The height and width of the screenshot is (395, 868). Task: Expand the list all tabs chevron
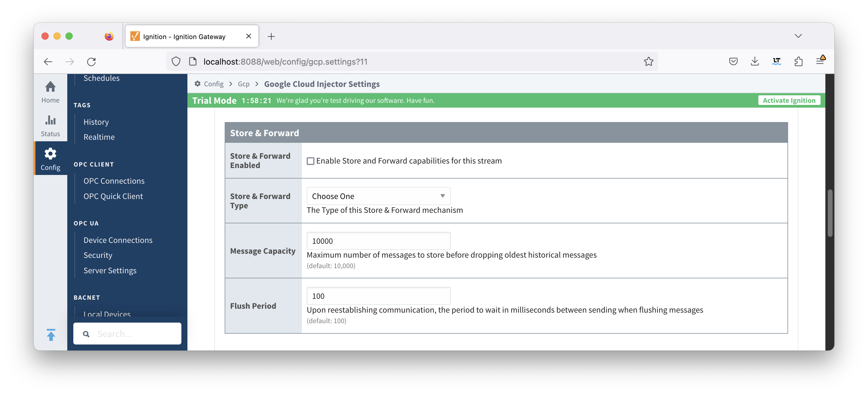[x=798, y=36]
